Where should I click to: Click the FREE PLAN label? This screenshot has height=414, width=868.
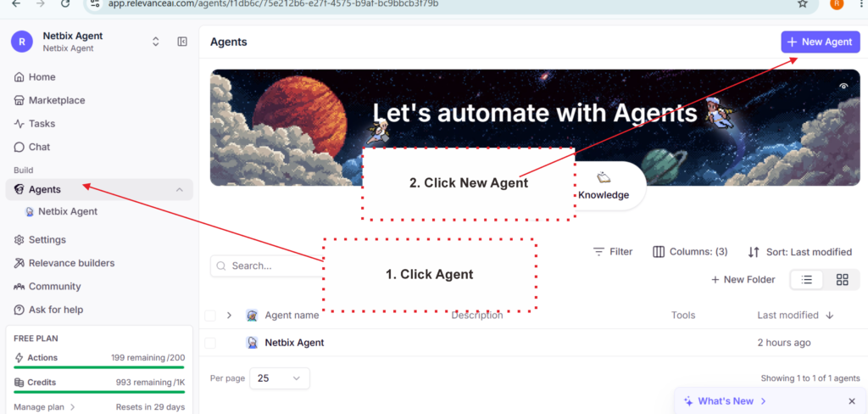coord(36,338)
